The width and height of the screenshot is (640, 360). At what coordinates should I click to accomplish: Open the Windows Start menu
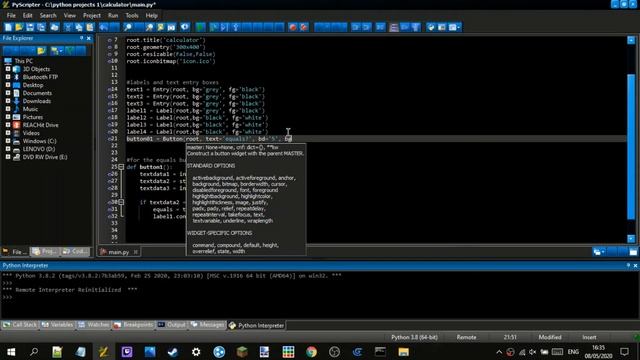[x=11, y=352]
